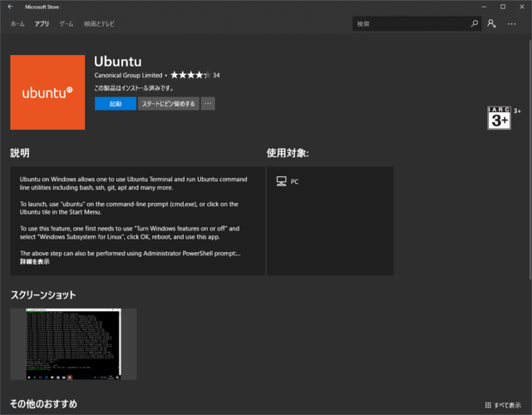Open the 映画とテレビ tab
Image resolution: width=532 pixels, height=415 pixels.
[x=99, y=24]
